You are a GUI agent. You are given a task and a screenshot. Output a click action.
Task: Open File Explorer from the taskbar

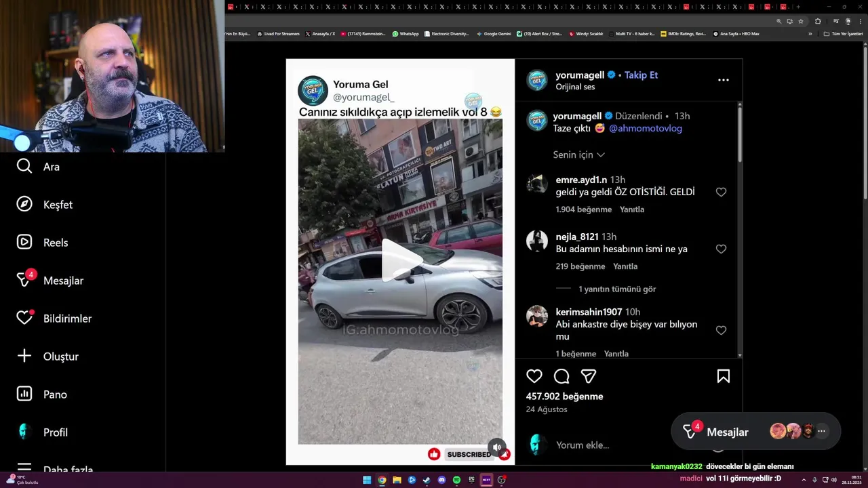pyautogui.click(x=397, y=480)
